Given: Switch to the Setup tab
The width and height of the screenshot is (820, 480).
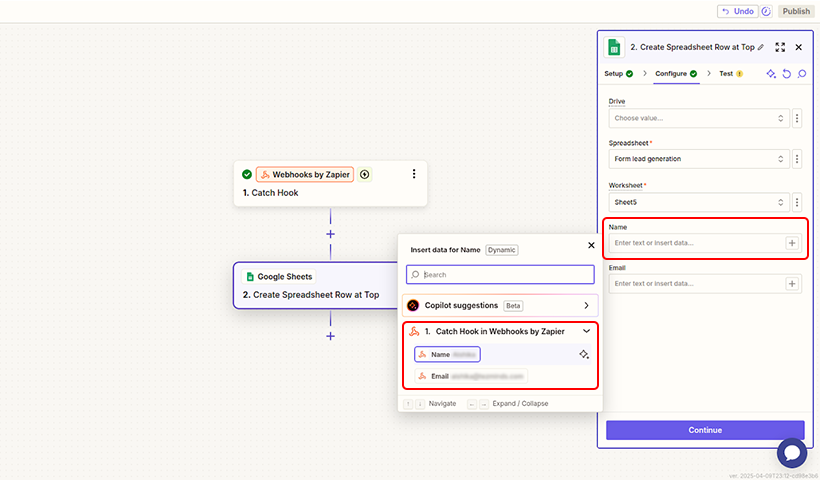Looking at the screenshot, I should point(619,74).
